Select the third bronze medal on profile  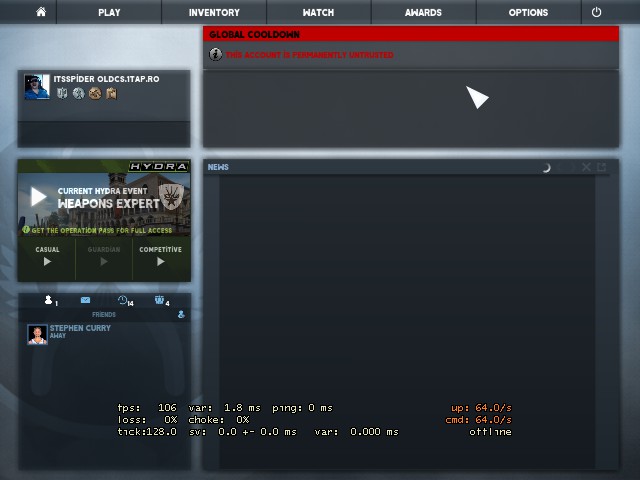[x=95, y=93]
